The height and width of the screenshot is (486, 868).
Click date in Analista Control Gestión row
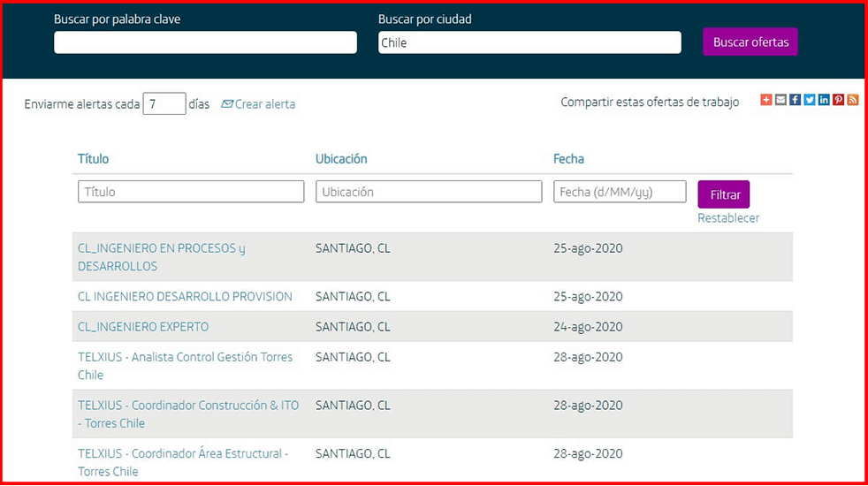point(588,357)
